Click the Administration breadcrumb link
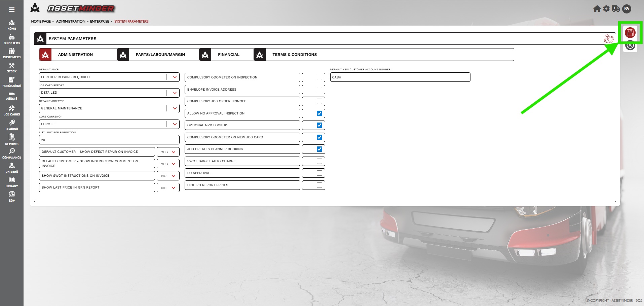Viewport: 644px width, 306px height. pyautogui.click(x=71, y=21)
